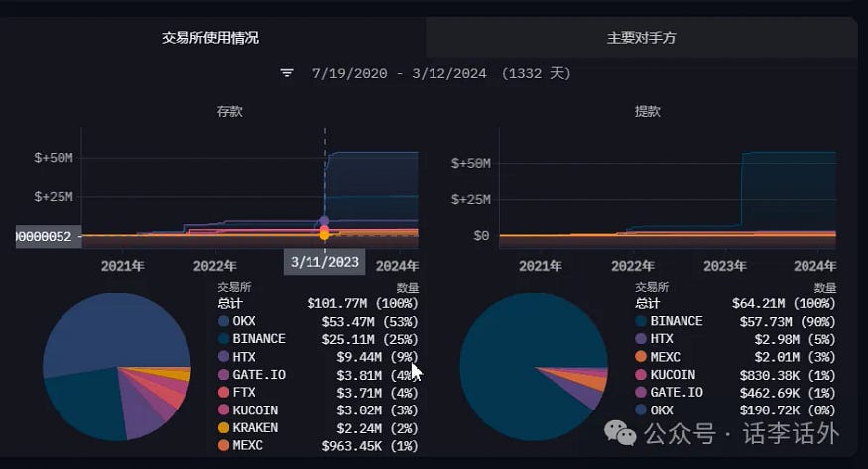Switch to the 主要对手方 tab
This screenshot has width=868, height=469.
pos(641,38)
